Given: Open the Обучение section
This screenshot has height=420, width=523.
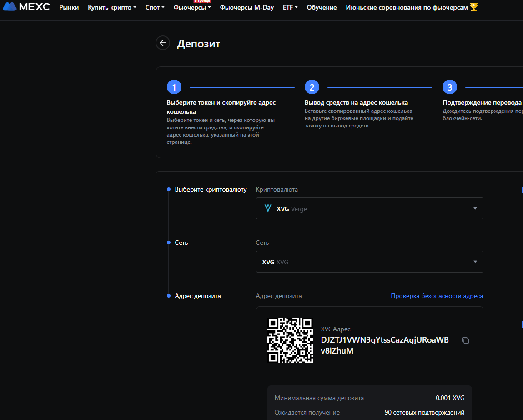Looking at the screenshot, I should click(322, 7).
